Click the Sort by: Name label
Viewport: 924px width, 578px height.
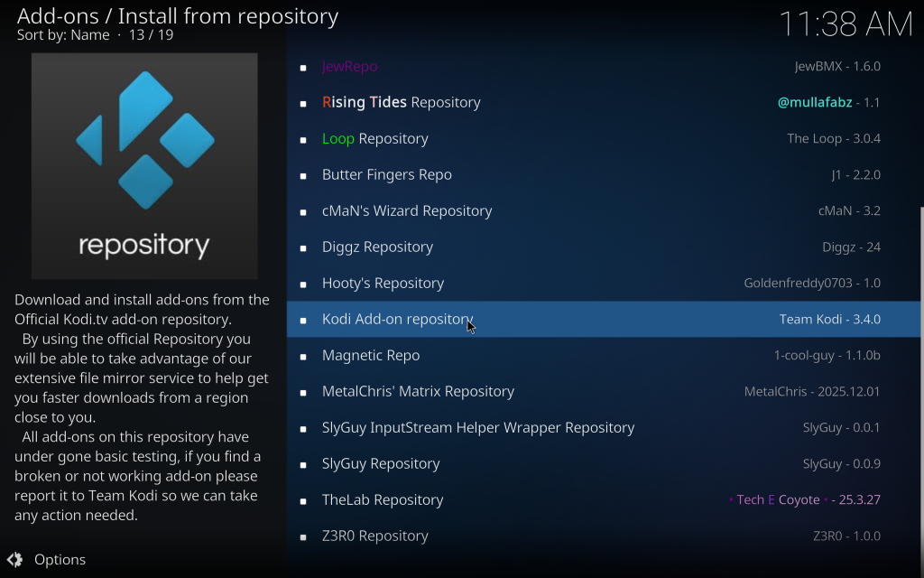pyautogui.click(x=63, y=35)
